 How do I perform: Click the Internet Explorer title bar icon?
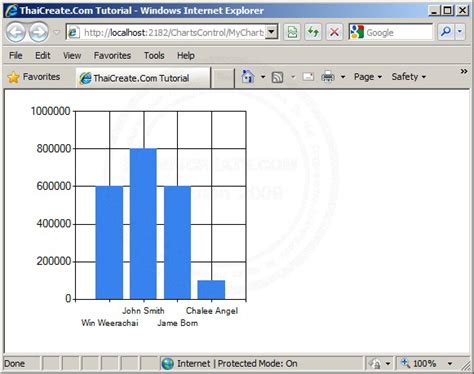(x=11, y=10)
